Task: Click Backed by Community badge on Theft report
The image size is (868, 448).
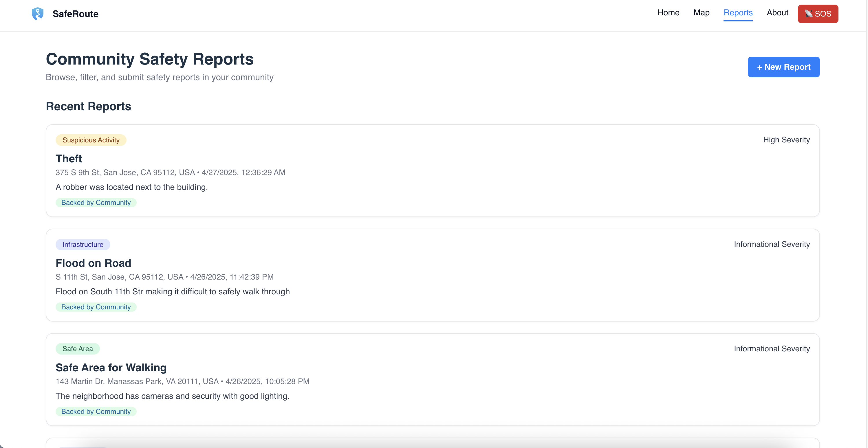Action: (x=96, y=203)
